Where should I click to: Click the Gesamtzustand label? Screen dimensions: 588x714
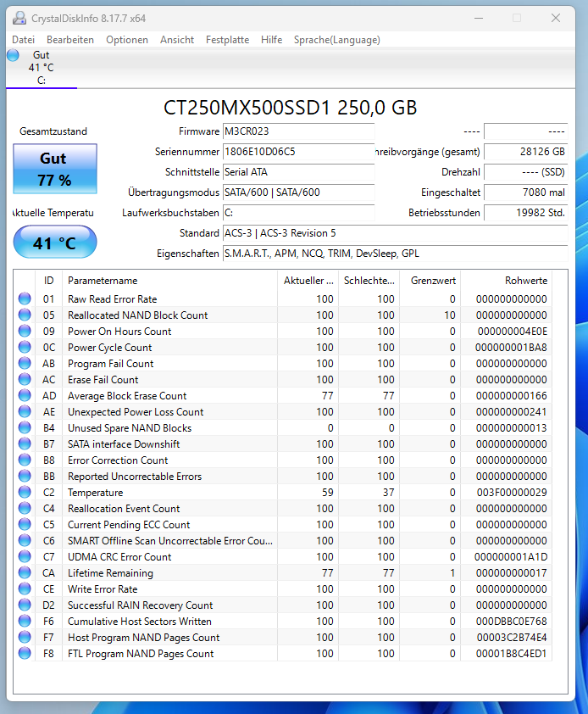tap(53, 131)
